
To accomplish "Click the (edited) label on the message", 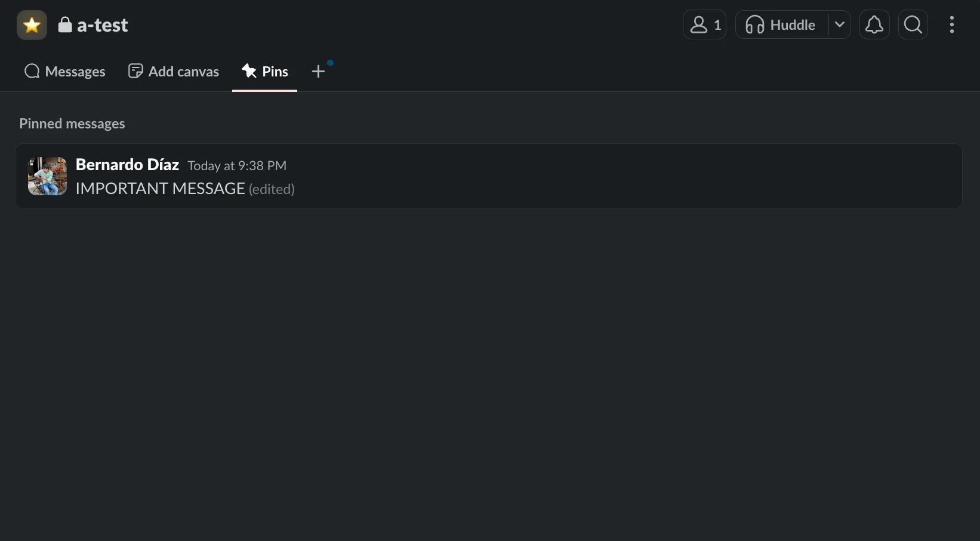I will tap(272, 189).
